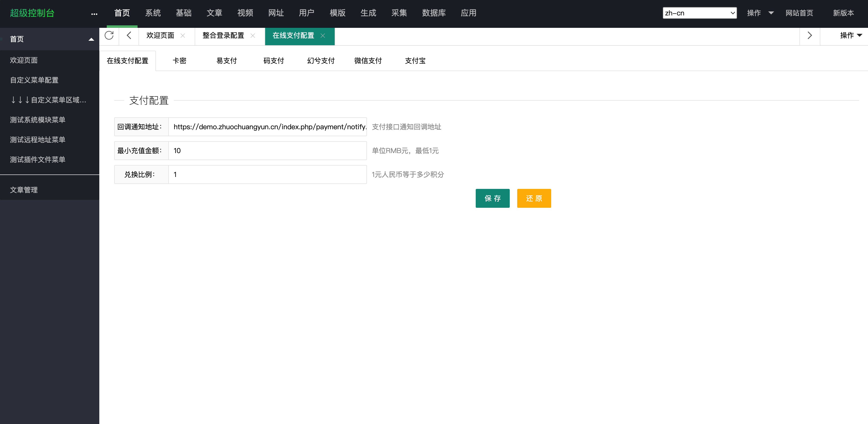The image size is (868, 424).
Task: Open the zh-cn language dropdown
Action: pos(699,13)
